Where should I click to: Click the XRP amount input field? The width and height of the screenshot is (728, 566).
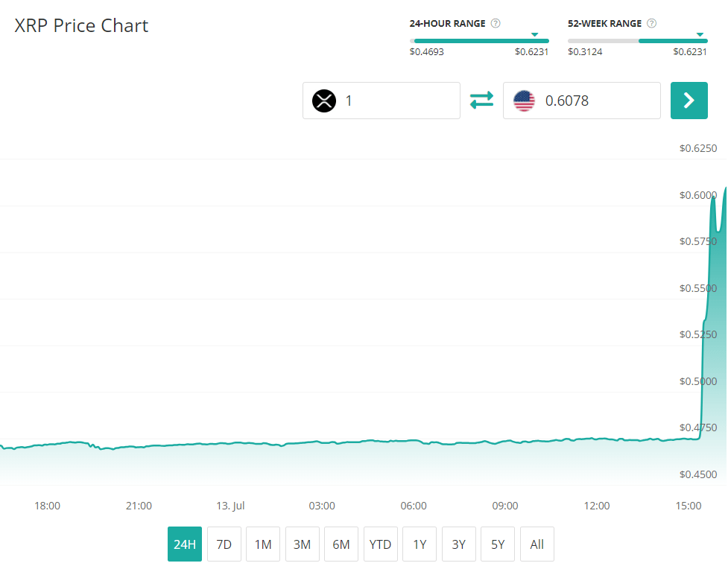[x=399, y=101]
